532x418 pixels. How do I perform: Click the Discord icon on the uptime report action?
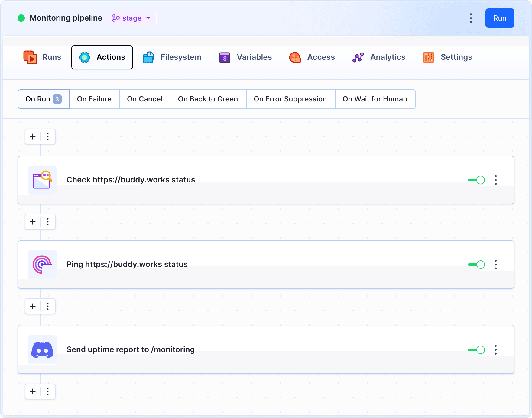[42, 350]
